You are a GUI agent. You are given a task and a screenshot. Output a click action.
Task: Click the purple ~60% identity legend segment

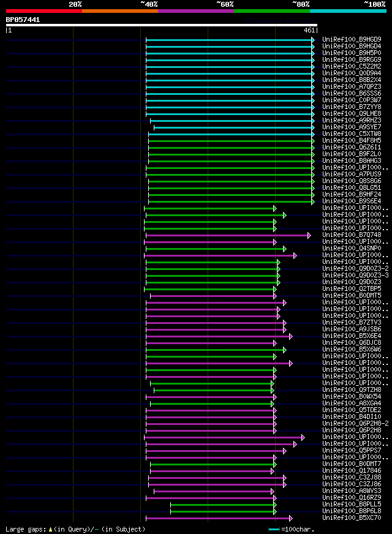pyautogui.click(x=196, y=11)
